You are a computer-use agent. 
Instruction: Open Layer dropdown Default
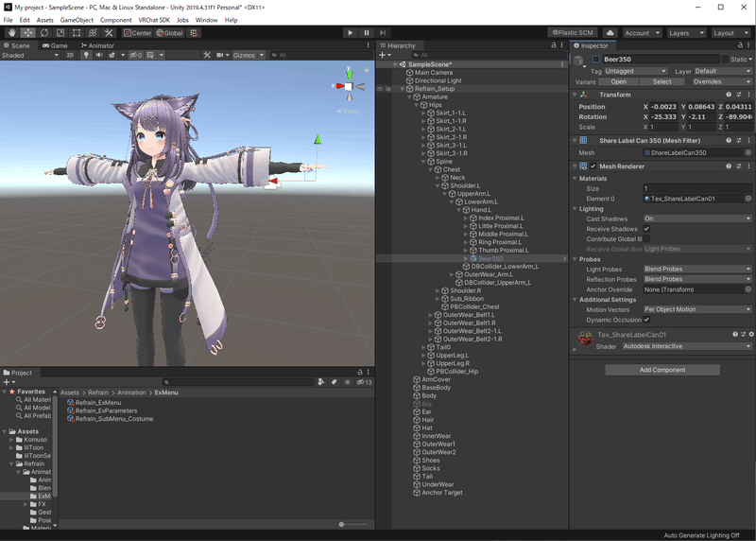click(x=723, y=71)
